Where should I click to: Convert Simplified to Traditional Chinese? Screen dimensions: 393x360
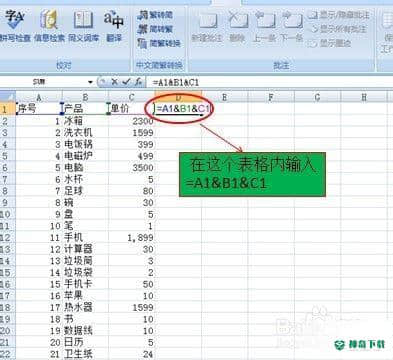156,29
